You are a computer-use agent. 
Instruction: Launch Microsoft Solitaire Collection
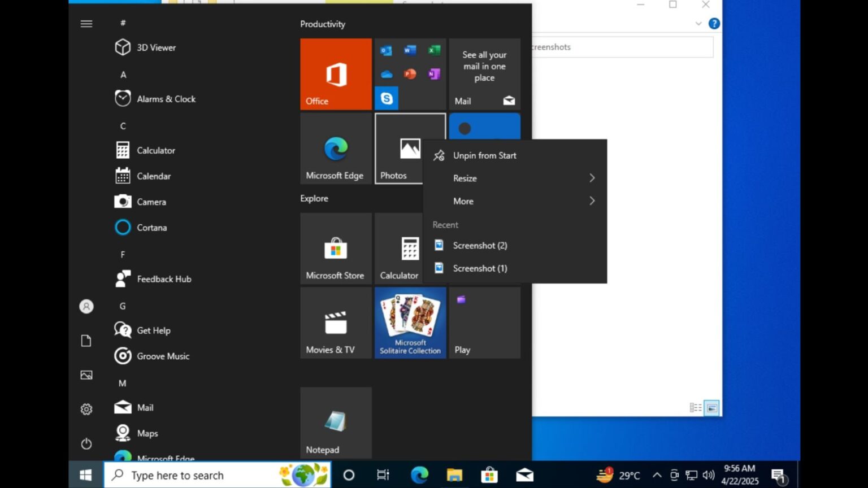click(410, 323)
